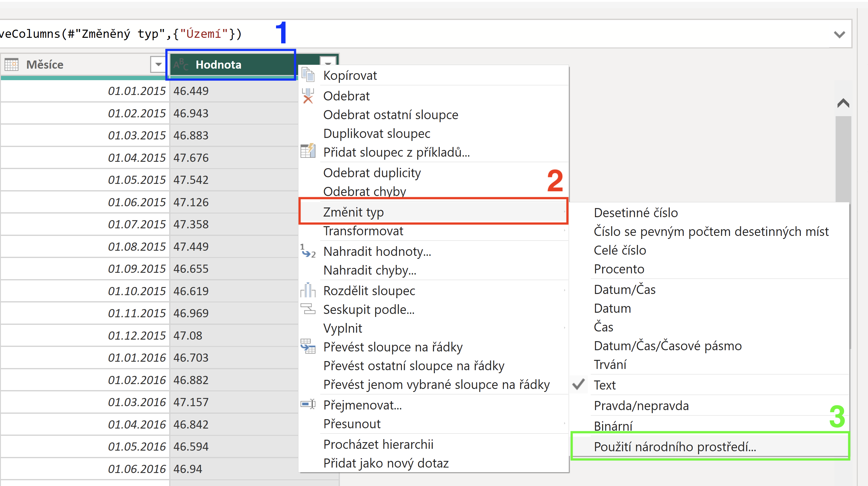This screenshot has height=486, width=868.
Task: Expand the Vyplnit submenu
Action: (564, 328)
